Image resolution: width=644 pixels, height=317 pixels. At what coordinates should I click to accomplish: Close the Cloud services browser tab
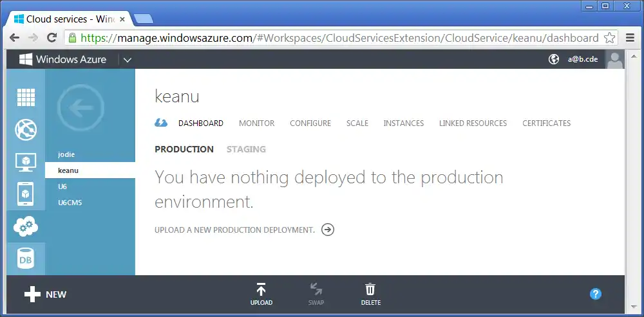point(122,19)
